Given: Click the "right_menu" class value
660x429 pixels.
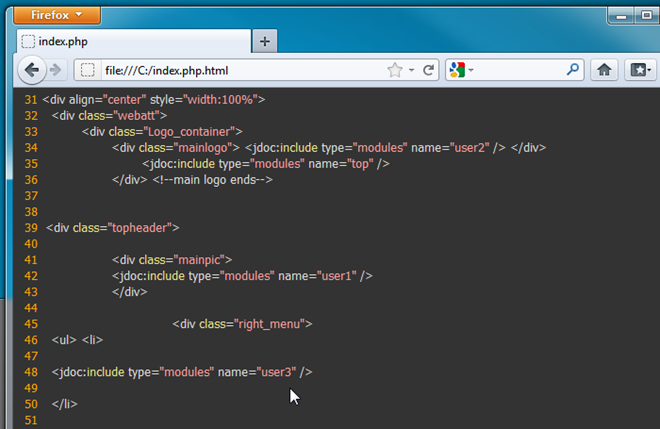Looking at the screenshot, I should pyautogui.click(x=270, y=324).
